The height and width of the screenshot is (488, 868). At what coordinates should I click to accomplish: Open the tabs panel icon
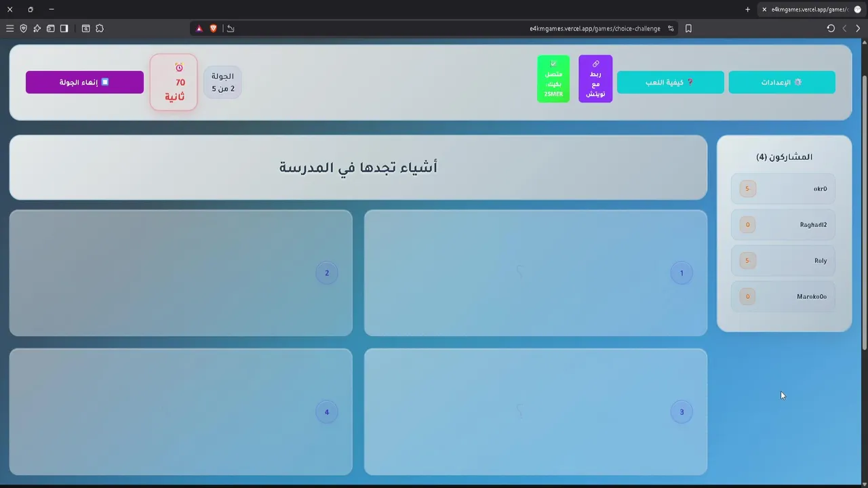50,28
